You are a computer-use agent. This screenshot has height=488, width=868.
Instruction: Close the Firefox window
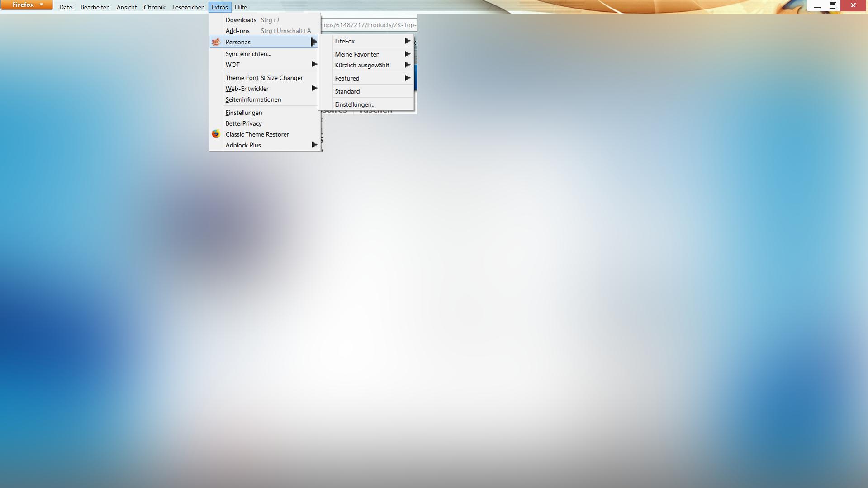coord(854,5)
